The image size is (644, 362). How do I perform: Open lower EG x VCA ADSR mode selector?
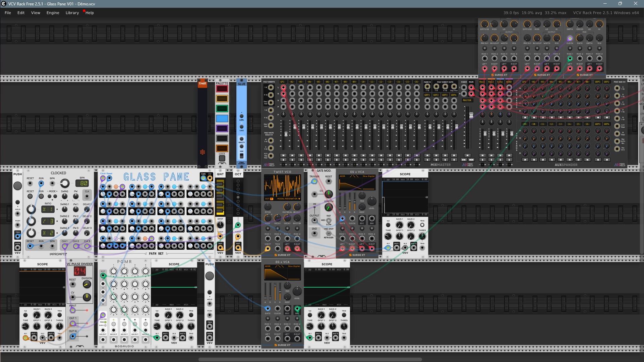tap(268, 266)
